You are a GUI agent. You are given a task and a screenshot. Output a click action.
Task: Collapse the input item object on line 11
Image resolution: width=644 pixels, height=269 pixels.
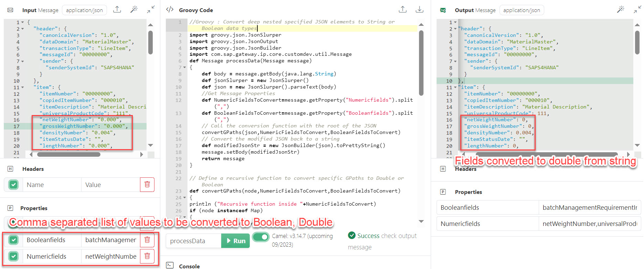point(23,87)
